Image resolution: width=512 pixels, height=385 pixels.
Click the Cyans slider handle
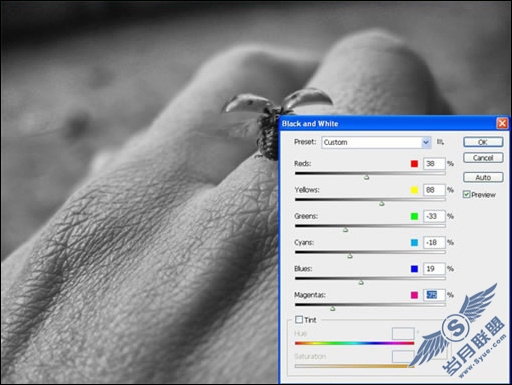[x=350, y=256]
